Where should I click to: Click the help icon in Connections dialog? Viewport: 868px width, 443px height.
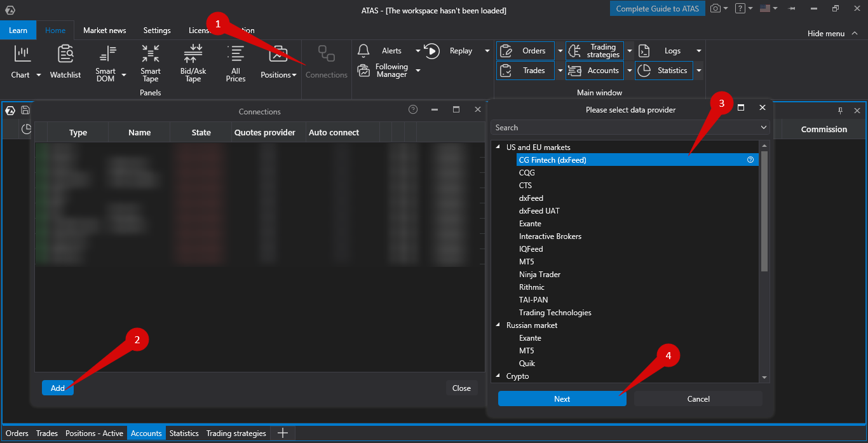pyautogui.click(x=413, y=109)
